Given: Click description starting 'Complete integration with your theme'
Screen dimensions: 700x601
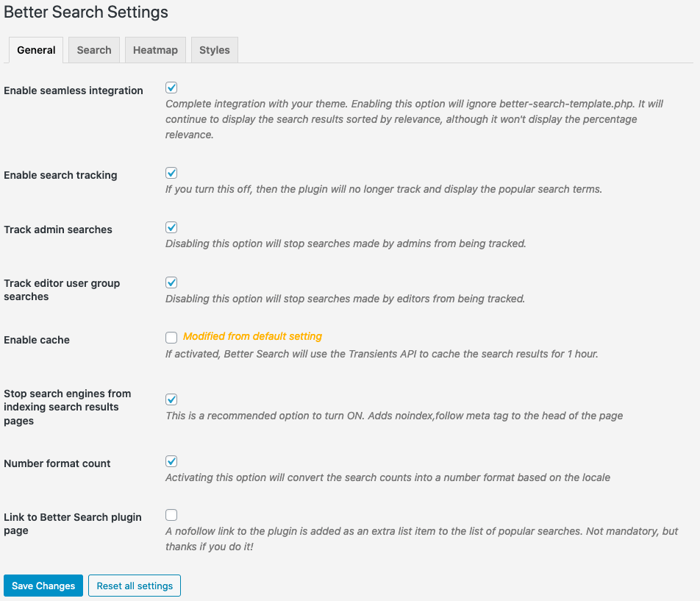Looking at the screenshot, I should [x=414, y=119].
